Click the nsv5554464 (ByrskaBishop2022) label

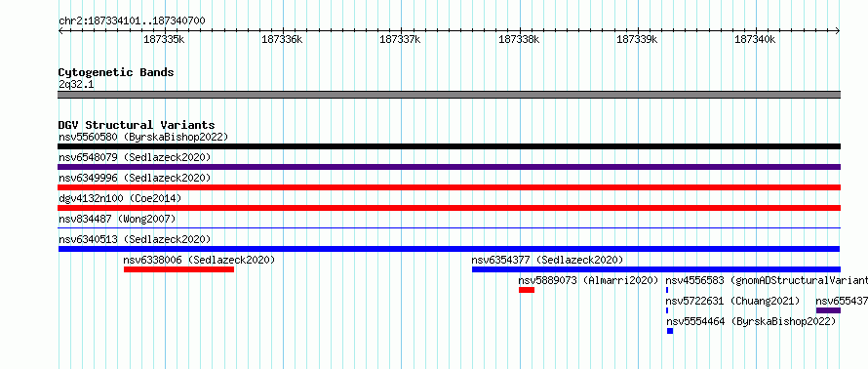(x=751, y=321)
